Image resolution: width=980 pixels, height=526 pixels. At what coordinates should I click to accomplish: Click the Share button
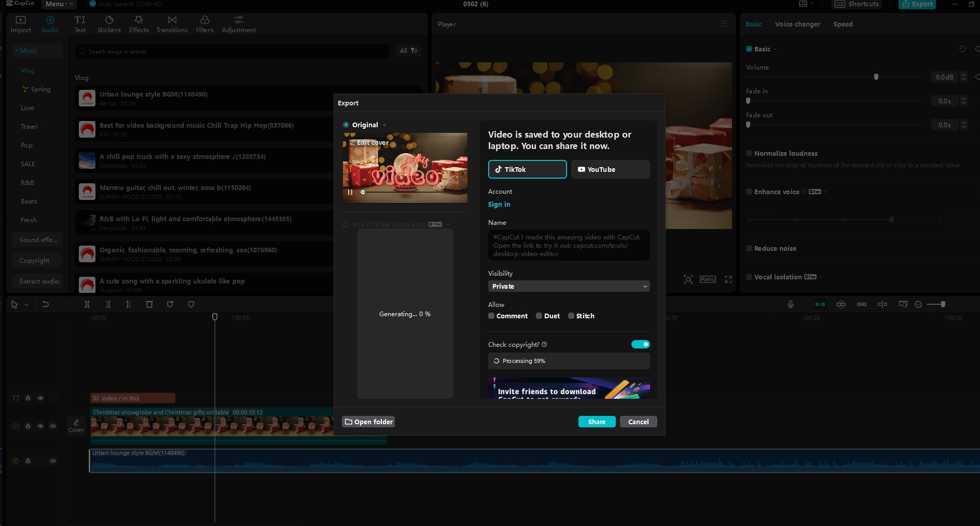point(597,422)
